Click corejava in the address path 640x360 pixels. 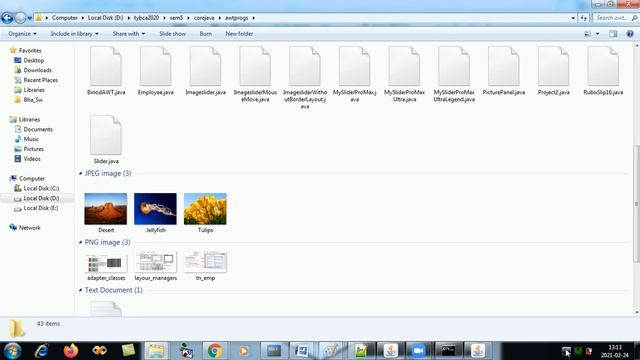point(204,18)
